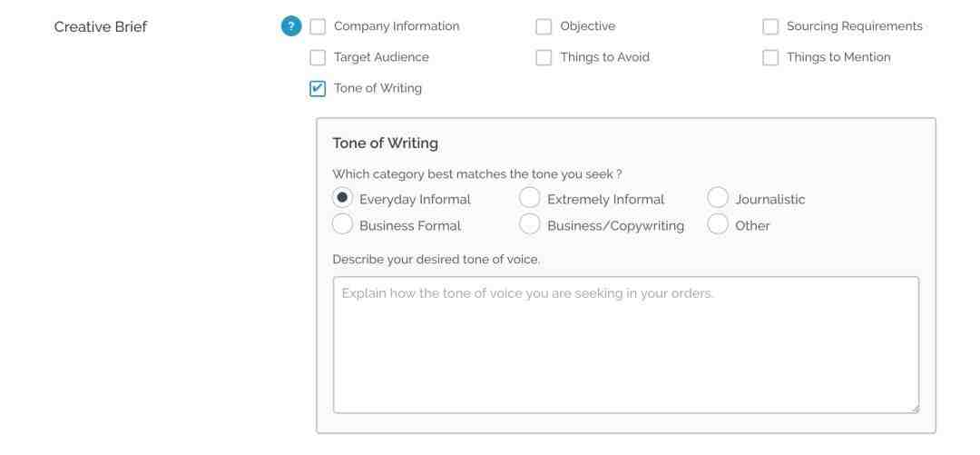Click the Creative Brief section label
This screenshot has width=980, height=455.
pos(101,27)
